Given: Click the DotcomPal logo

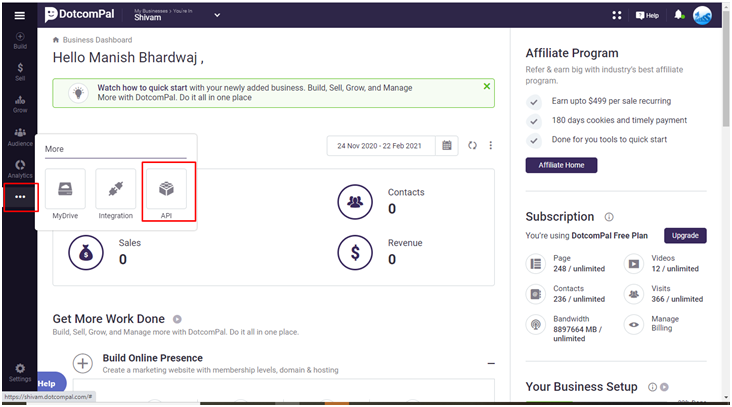Looking at the screenshot, I should (79, 14).
